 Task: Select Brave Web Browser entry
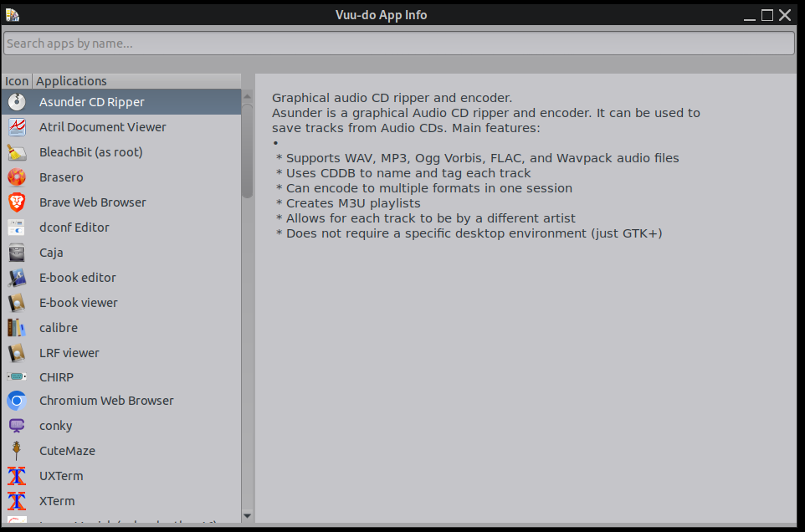click(121, 202)
